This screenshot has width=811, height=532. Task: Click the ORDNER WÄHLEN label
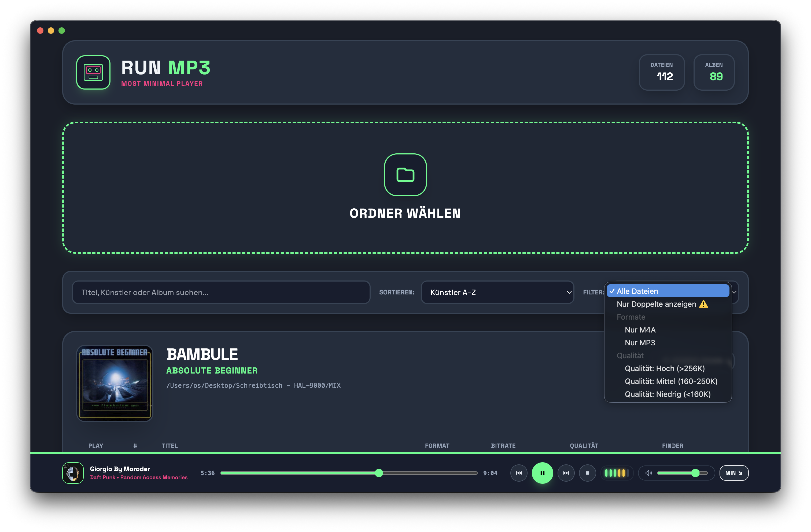point(405,213)
